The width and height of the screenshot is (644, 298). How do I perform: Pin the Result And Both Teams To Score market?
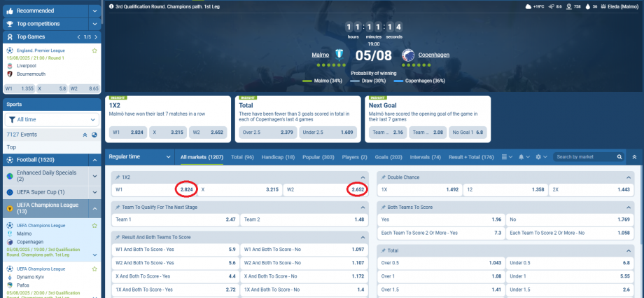coord(118,238)
